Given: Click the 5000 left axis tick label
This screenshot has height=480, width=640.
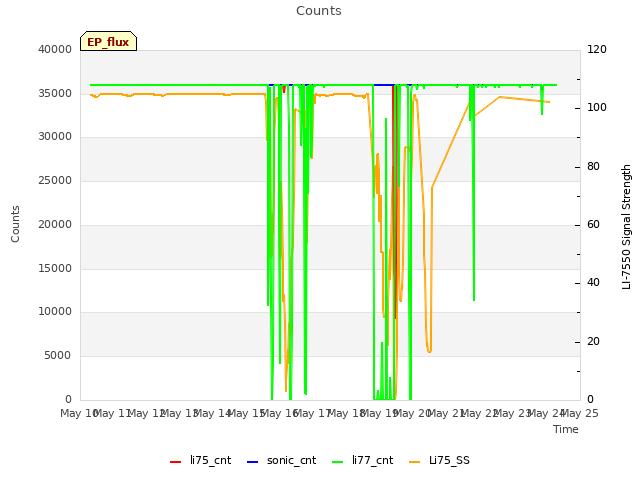Looking at the screenshot, I should [x=58, y=356].
